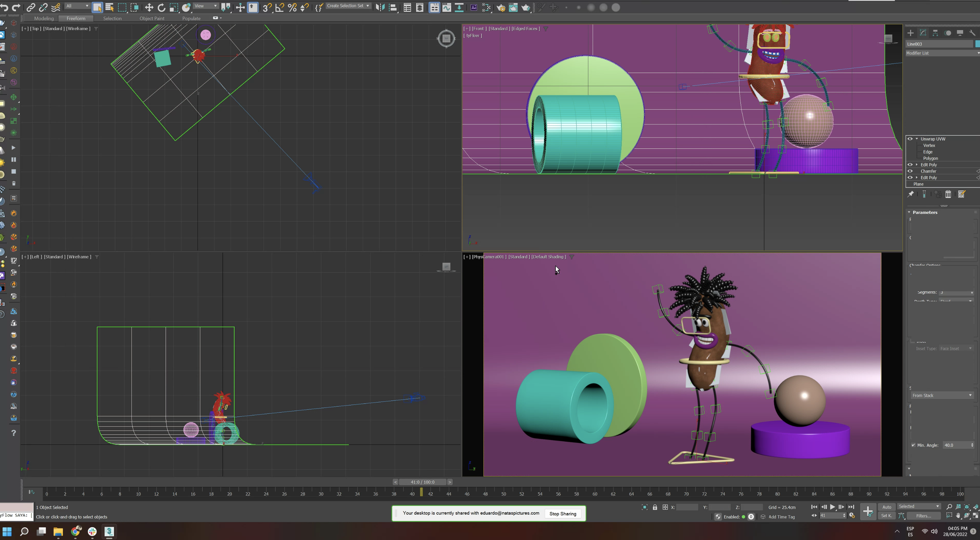Click the Line003 object color swatch

click(x=977, y=44)
